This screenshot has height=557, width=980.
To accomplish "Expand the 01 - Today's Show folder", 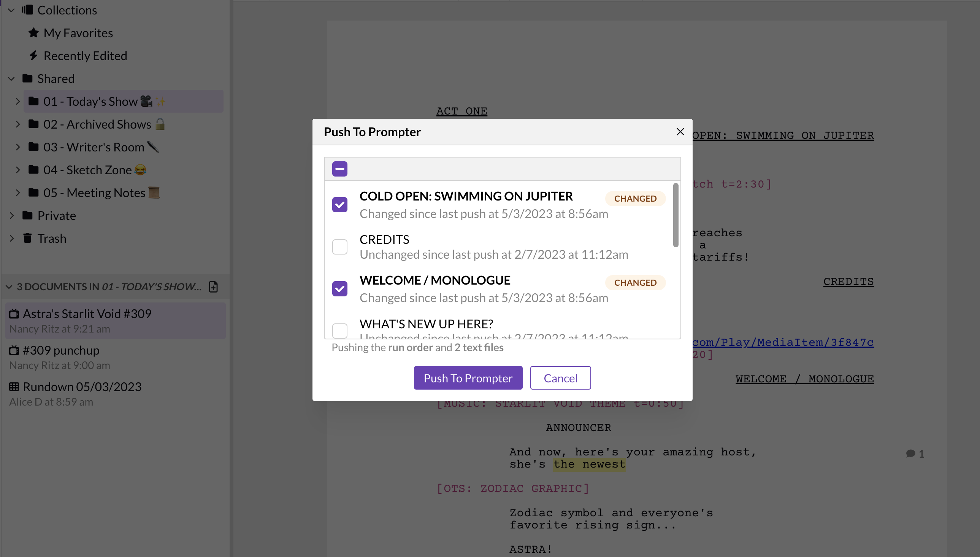I will (18, 102).
